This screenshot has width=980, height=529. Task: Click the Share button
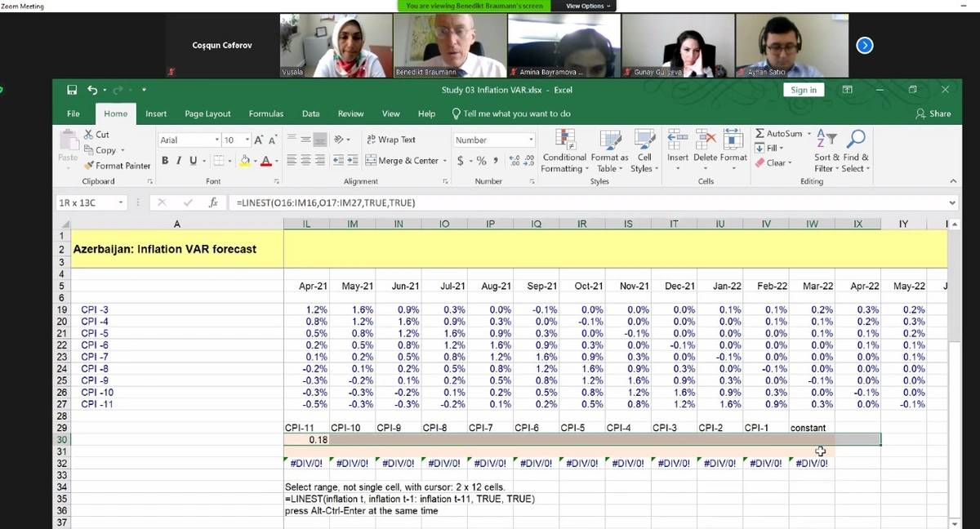(x=934, y=113)
